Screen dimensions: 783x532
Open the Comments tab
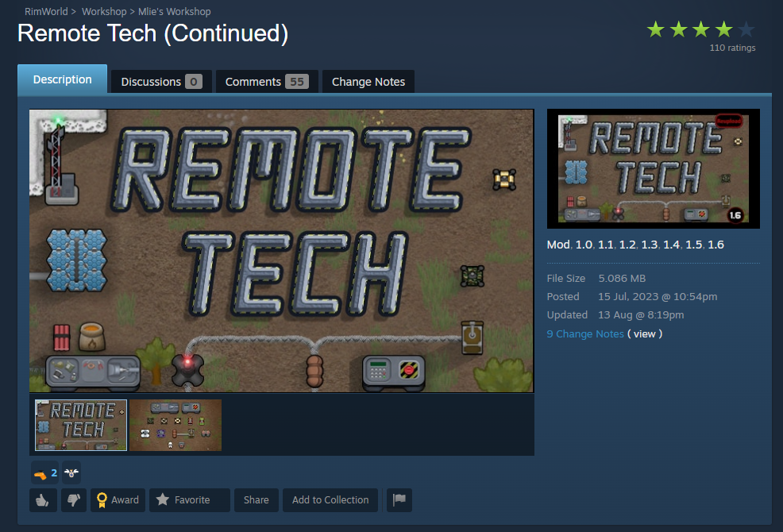[x=267, y=82]
